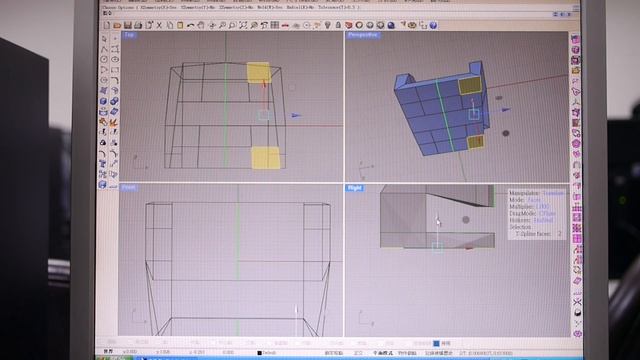This screenshot has height=360, width=640.
Task: Select the Fillet curves tool
Action: pos(115,80)
